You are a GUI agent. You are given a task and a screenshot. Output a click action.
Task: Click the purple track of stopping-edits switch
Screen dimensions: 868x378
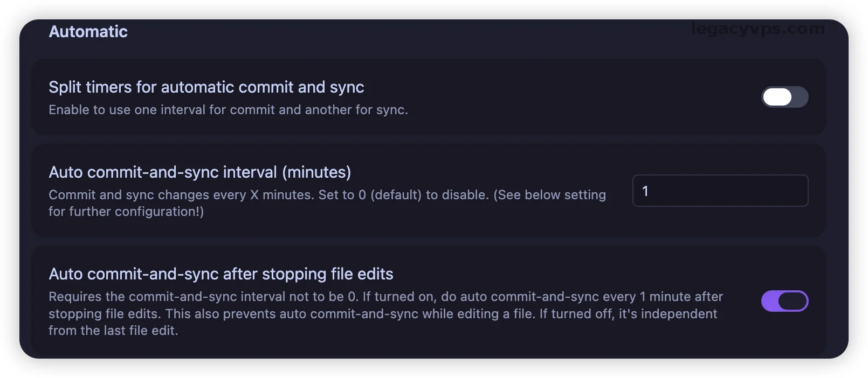tap(769, 301)
